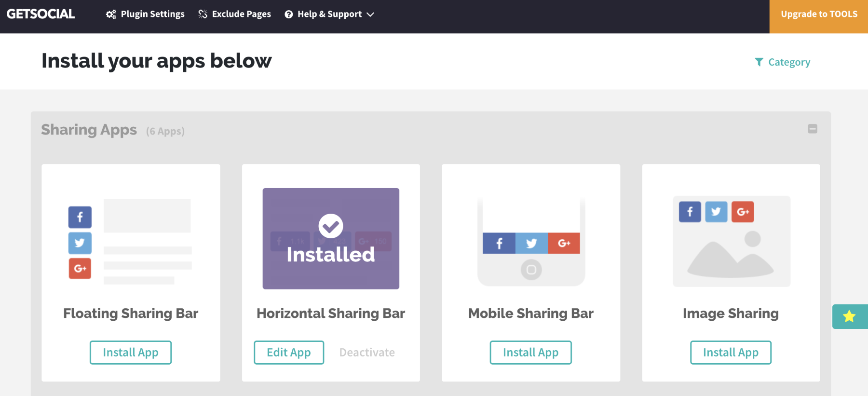Open the Exclude Pages menu item
This screenshot has height=396, width=868.
[x=234, y=14]
